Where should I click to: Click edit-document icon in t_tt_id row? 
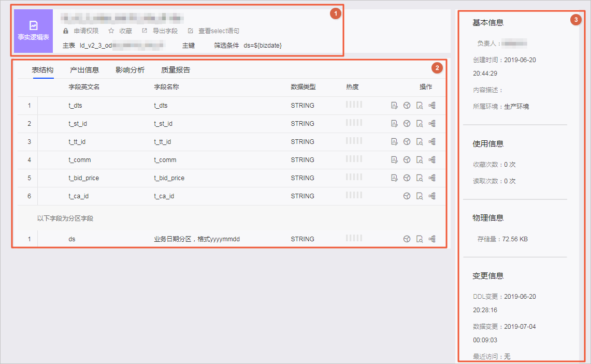pyautogui.click(x=394, y=142)
